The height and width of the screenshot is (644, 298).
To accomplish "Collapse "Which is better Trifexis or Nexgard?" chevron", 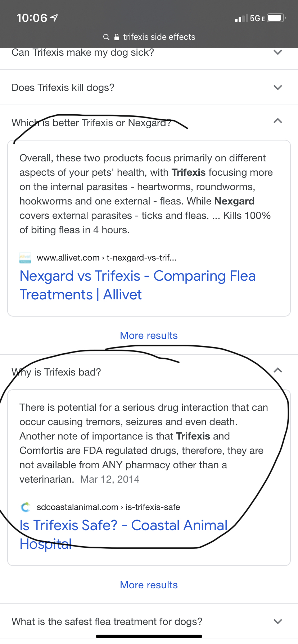I will point(277,121).
